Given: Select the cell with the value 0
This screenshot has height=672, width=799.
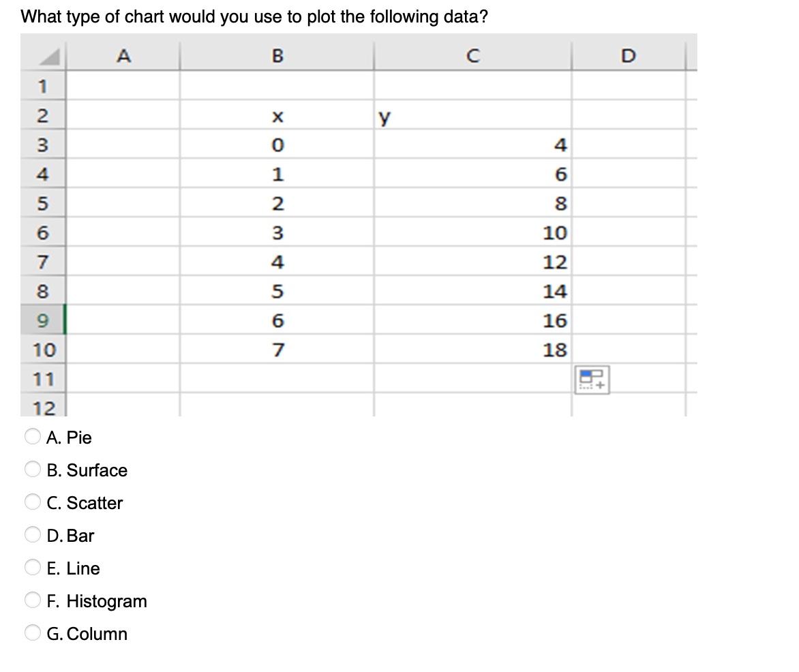Looking at the screenshot, I should pos(277,144).
